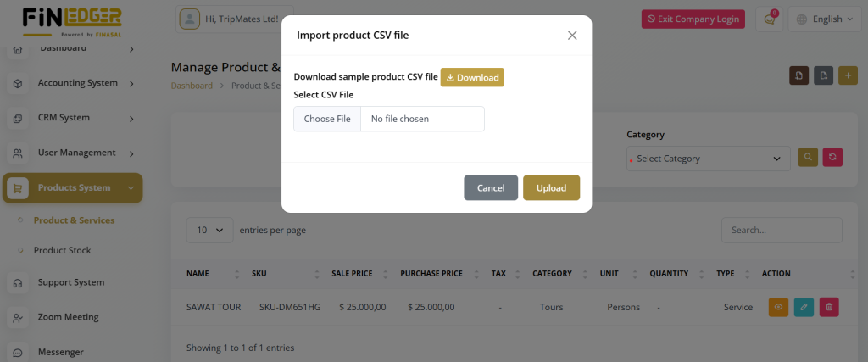The image size is (868, 362).
Task: Click Cancel in the import dialog
Action: (491, 188)
